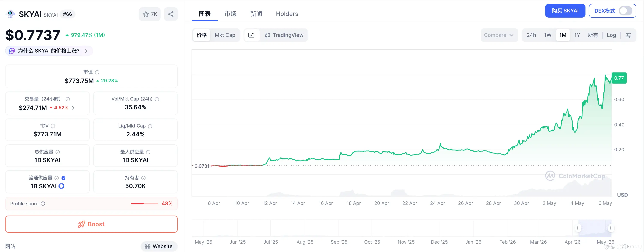The height and width of the screenshot is (252, 644).
Task: Click the right range handle on mini timeline
Action: pos(611,228)
